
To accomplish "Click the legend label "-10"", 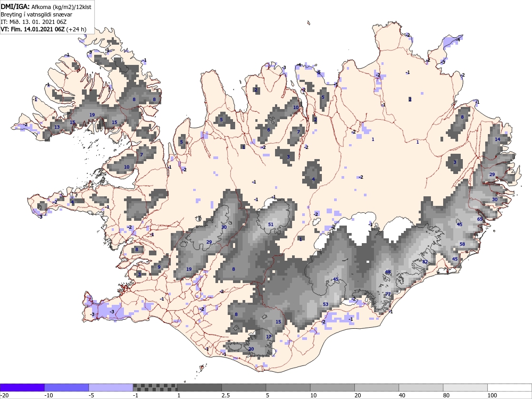I will coord(49,395).
